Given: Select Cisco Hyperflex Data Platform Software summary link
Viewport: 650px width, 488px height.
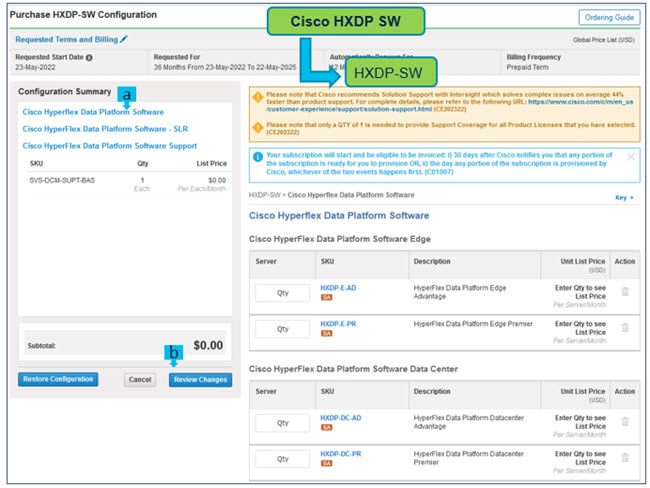Looking at the screenshot, I should (93, 112).
